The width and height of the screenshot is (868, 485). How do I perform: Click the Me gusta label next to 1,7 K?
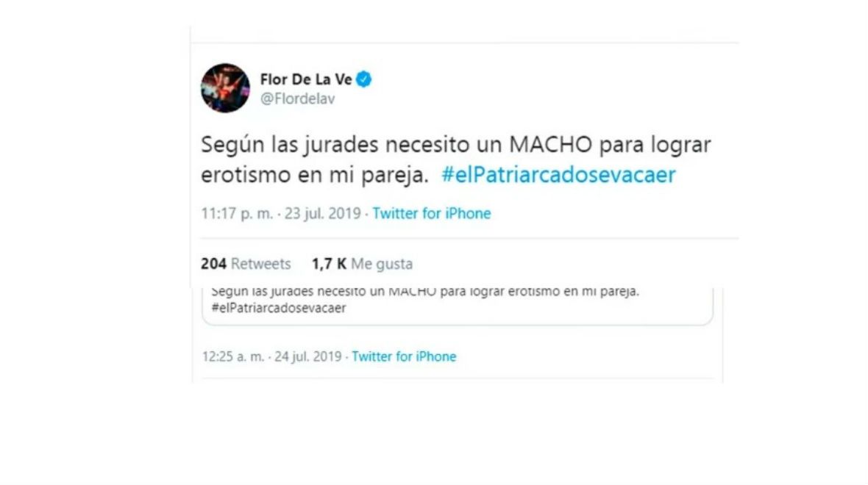pyautogui.click(x=382, y=264)
